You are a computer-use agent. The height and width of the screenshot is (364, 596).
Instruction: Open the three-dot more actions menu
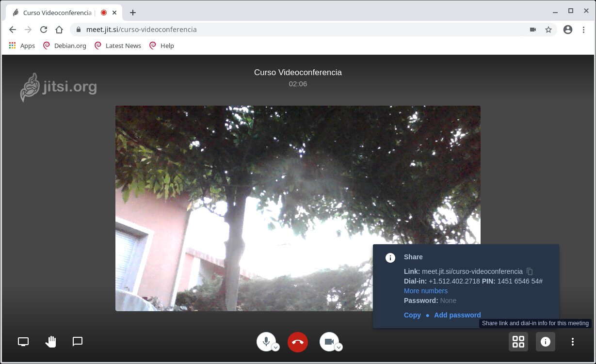[x=573, y=342]
